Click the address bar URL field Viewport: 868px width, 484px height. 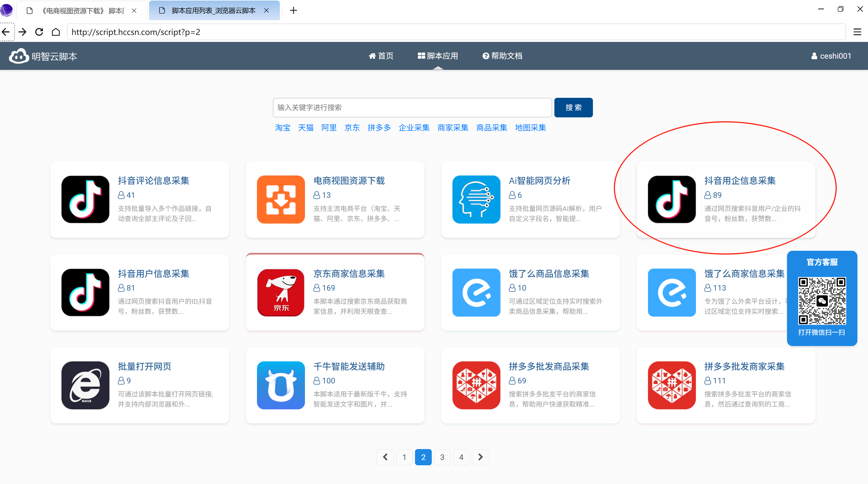point(456,32)
